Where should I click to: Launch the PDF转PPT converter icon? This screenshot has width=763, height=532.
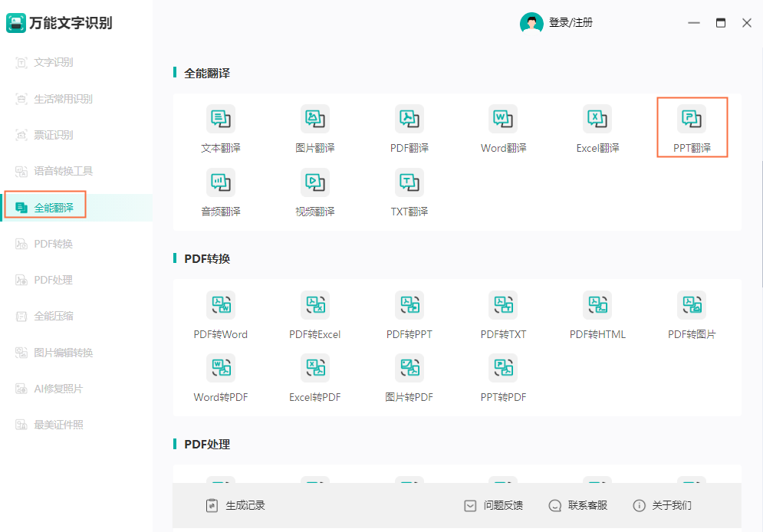[x=409, y=305]
